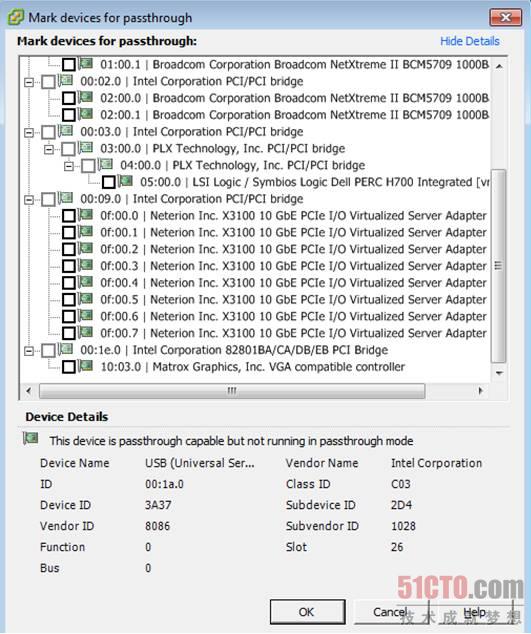Click device icon for 0f:00.1 Neterion adapter
The height and width of the screenshot is (634, 531).
pyautogui.click(x=86, y=231)
